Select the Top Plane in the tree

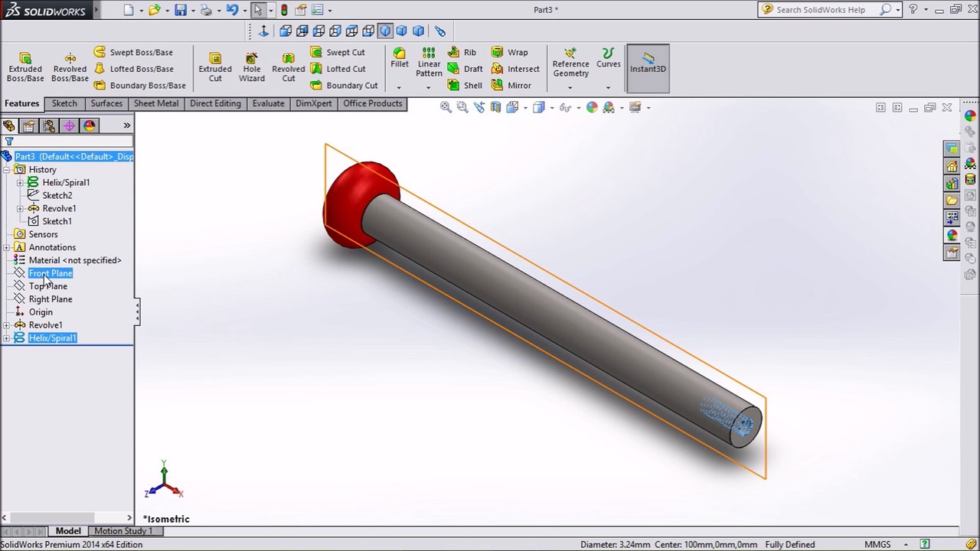[x=48, y=286]
